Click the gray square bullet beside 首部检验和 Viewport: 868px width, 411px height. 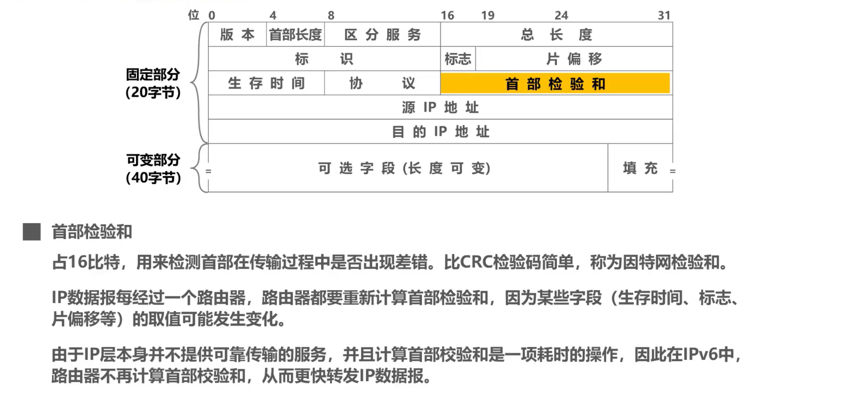click(32, 232)
